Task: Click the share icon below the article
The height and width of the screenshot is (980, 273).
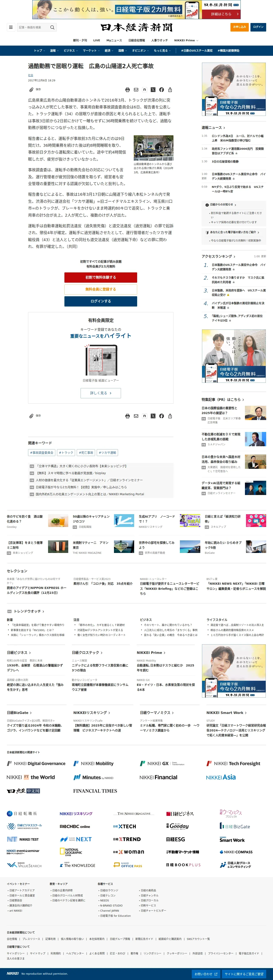Action: coord(170,416)
